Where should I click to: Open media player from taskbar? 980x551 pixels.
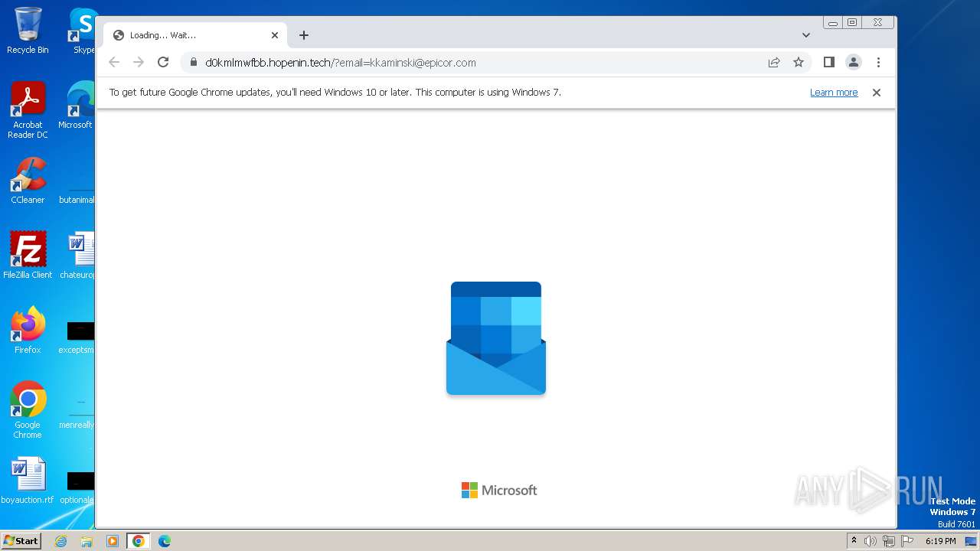pyautogui.click(x=113, y=541)
